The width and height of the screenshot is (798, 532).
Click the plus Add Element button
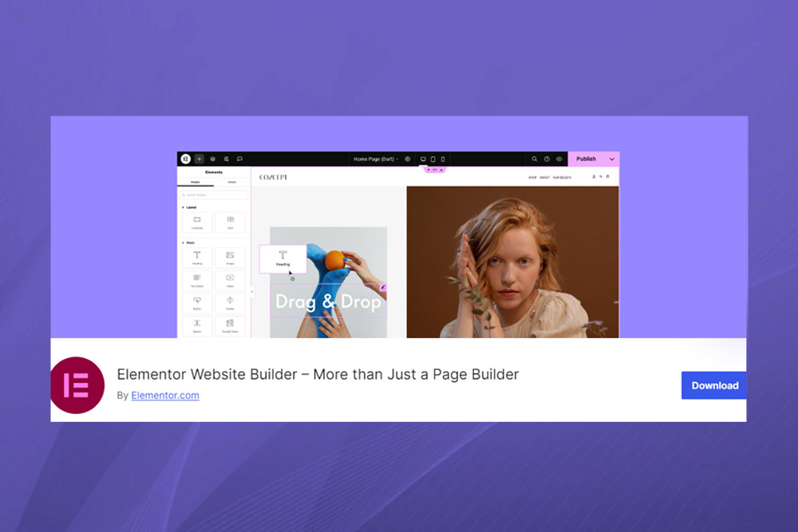pos(199,159)
